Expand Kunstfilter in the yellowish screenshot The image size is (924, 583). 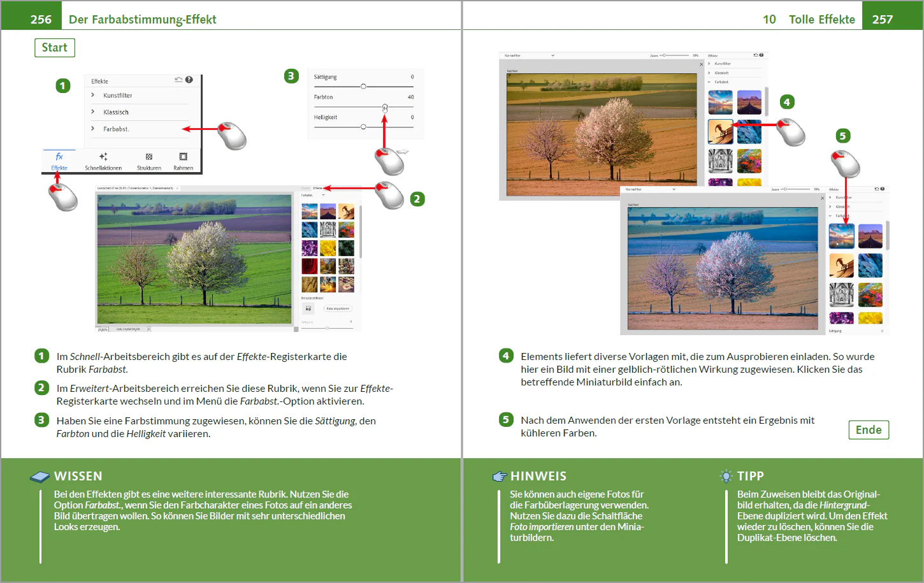point(734,64)
